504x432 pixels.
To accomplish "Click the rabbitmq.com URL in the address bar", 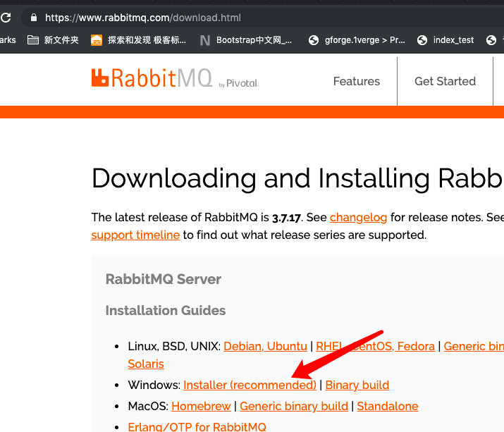I will 142,18.
